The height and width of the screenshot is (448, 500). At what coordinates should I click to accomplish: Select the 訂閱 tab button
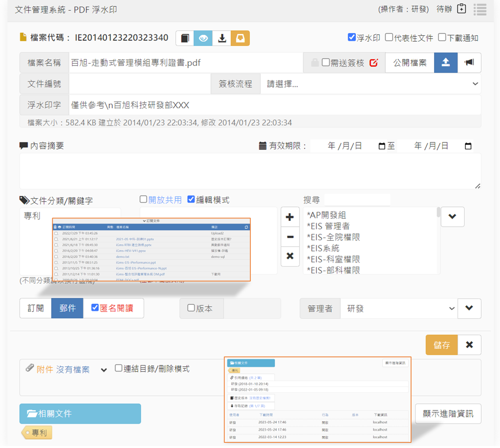coord(36,308)
